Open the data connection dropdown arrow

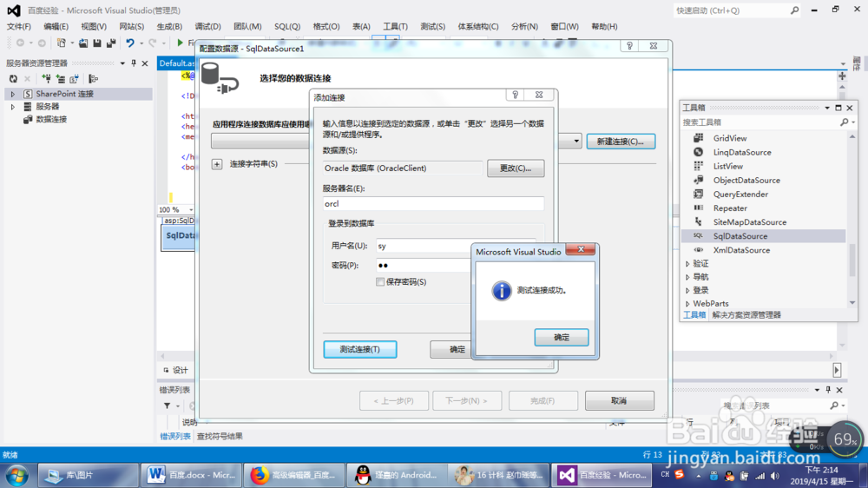point(576,142)
